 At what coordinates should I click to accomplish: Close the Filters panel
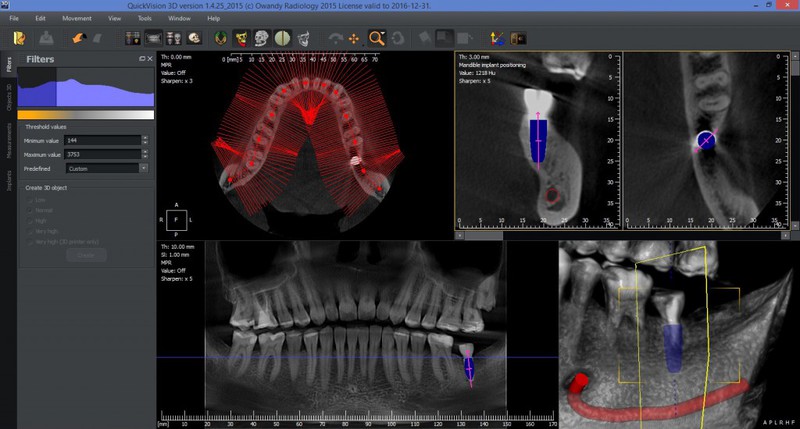point(149,60)
